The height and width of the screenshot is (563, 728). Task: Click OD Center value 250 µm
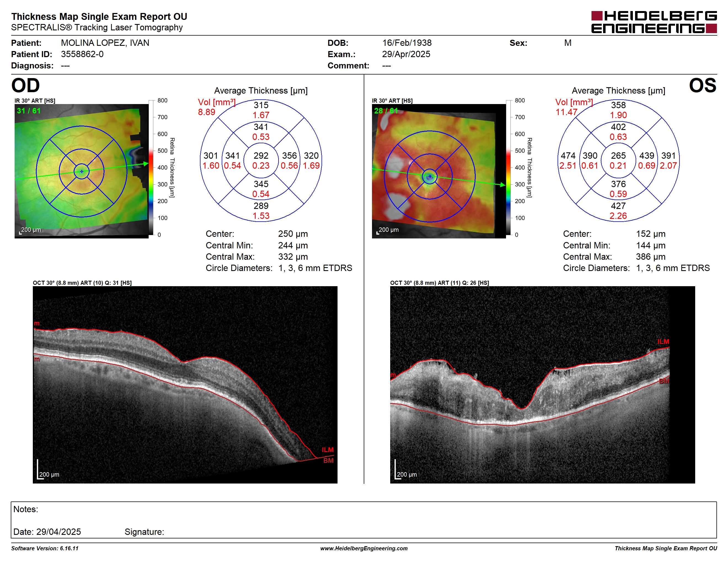[x=293, y=234]
